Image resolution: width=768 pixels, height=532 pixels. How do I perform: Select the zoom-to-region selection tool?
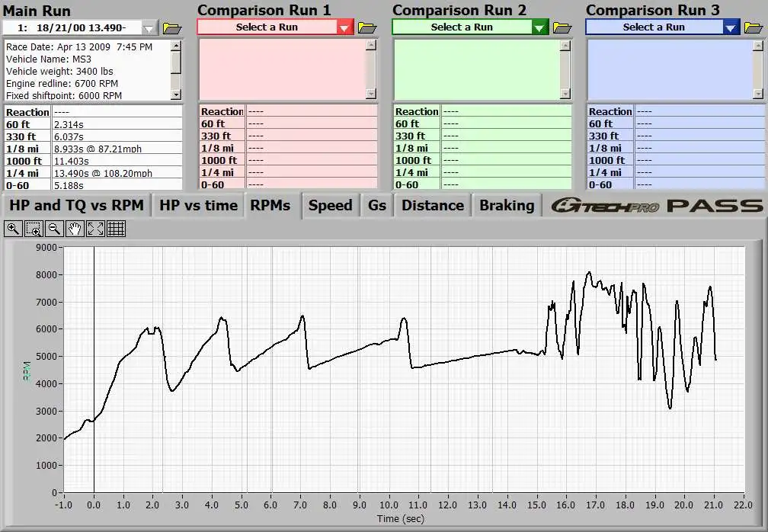click(x=34, y=229)
